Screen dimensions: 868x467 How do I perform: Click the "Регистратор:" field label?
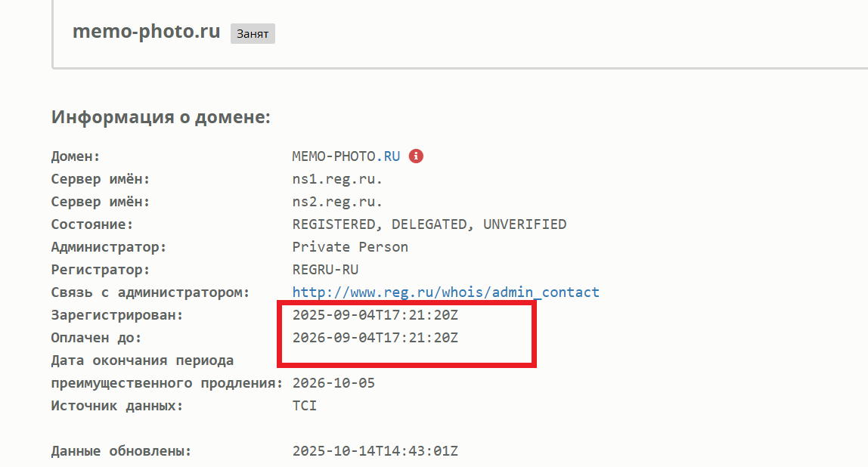click(101, 270)
